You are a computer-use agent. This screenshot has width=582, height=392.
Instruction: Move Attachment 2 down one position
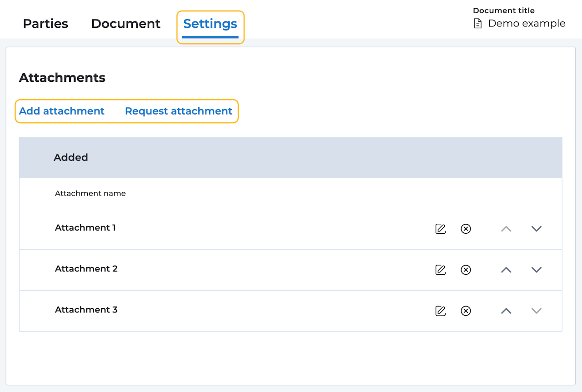click(x=537, y=270)
